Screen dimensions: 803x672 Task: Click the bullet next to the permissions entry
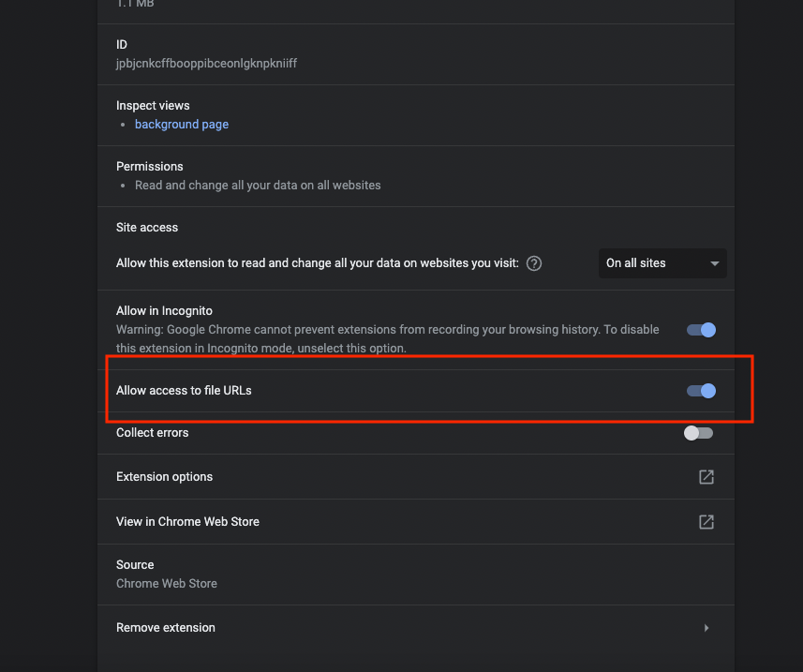(122, 186)
